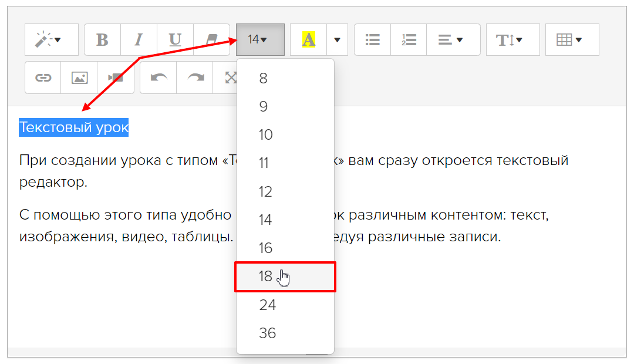Open the magic wand style menu
Screen dimensions: 634x364
point(51,40)
